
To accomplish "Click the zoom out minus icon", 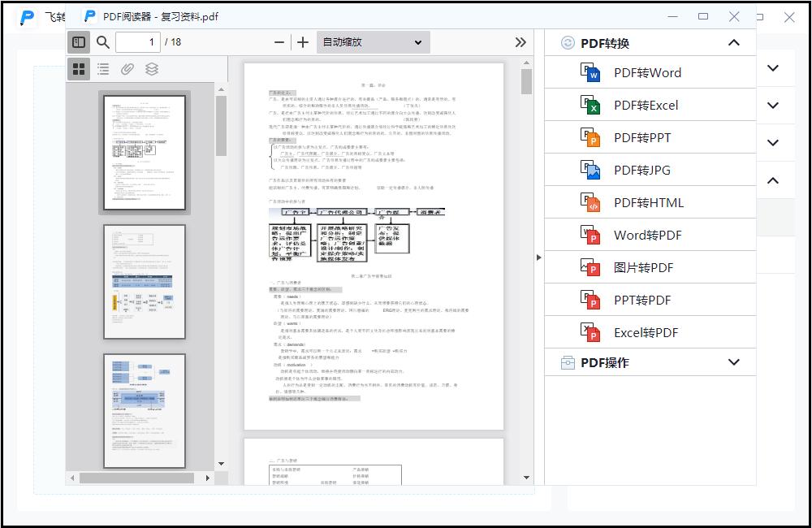I will [279, 42].
